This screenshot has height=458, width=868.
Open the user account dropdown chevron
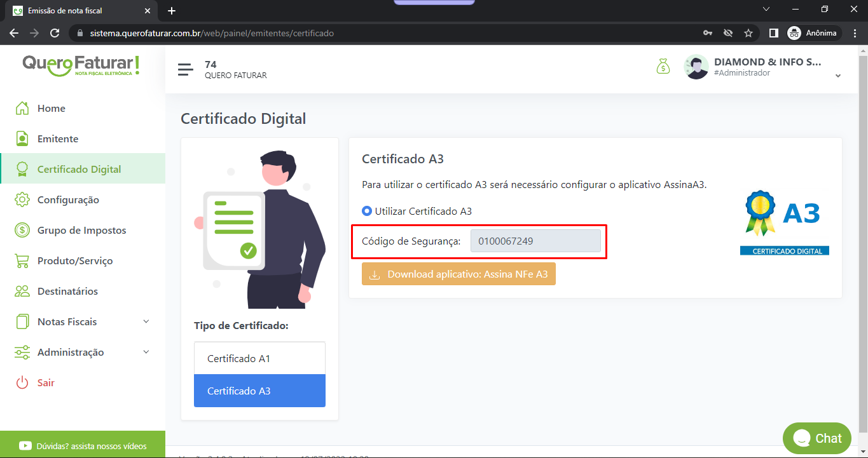pyautogui.click(x=838, y=76)
